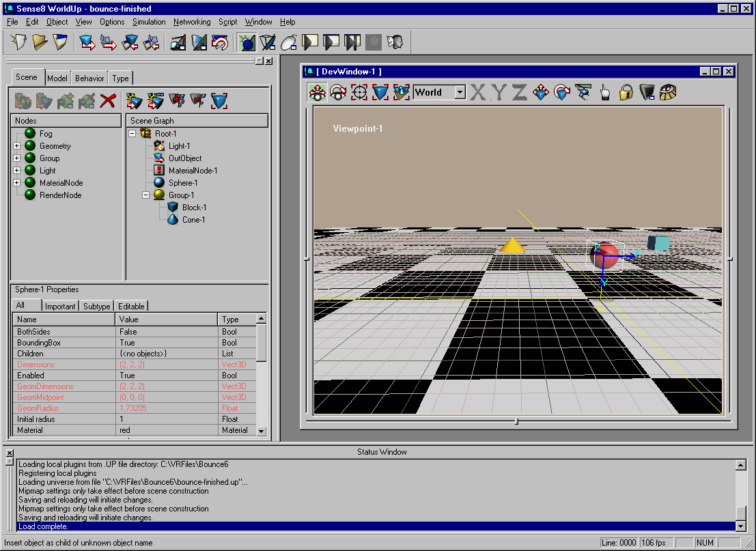Click the left-side slider handle of the DevWindow viewport
The height and width of the screenshot is (551, 756).
[307, 259]
